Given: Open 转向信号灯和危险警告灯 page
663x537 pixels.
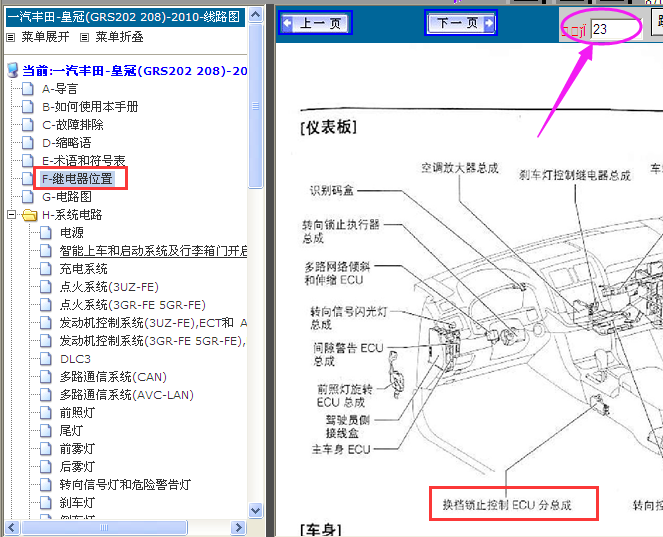Looking at the screenshot, I should (x=125, y=485).
